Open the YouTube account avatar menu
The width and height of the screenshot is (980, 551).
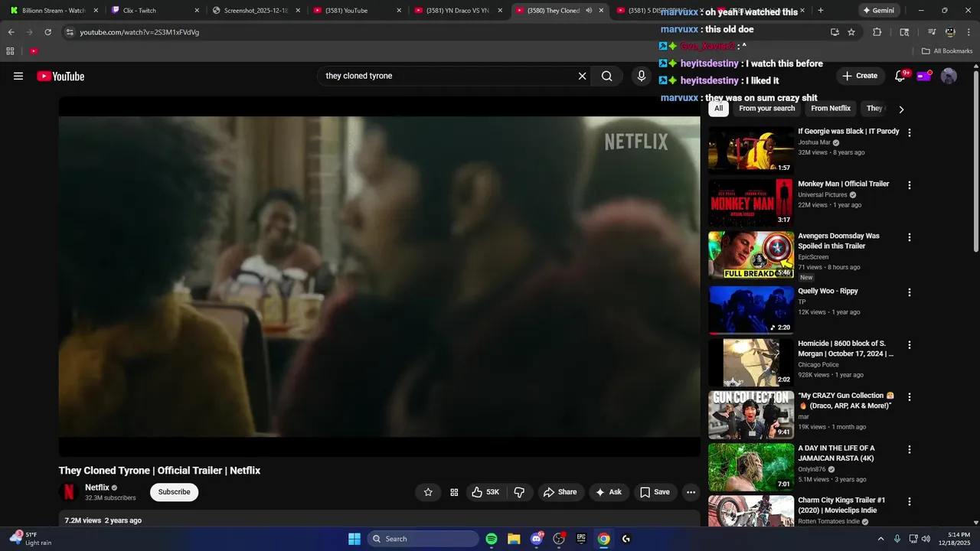(x=949, y=76)
